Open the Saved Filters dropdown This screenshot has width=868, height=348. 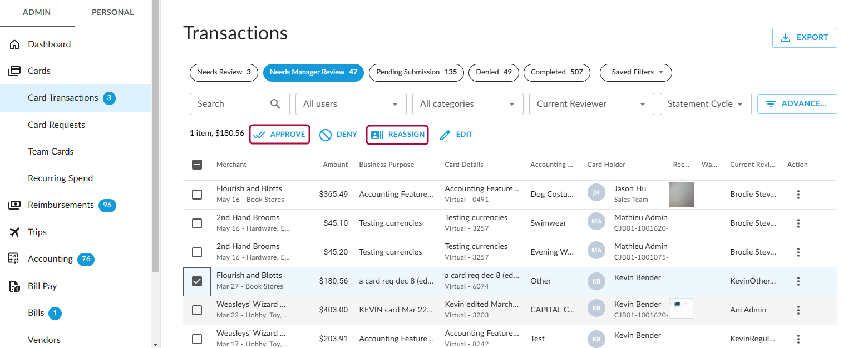click(x=635, y=72)
